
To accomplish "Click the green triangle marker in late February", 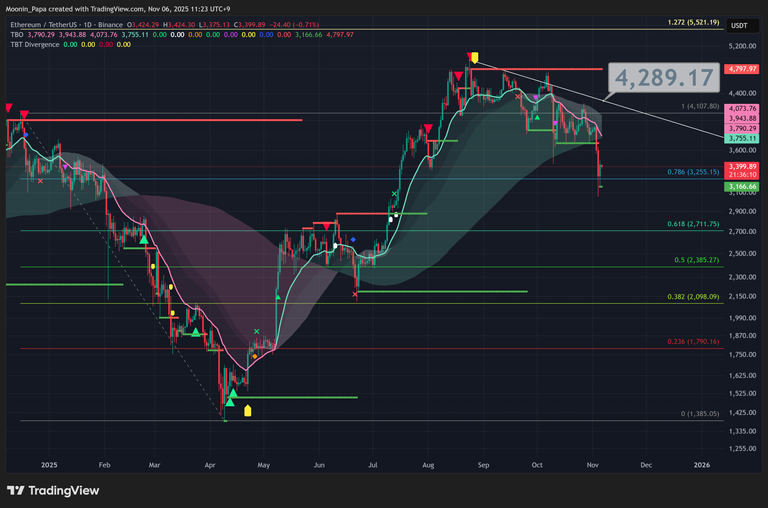I will [144, 239].
